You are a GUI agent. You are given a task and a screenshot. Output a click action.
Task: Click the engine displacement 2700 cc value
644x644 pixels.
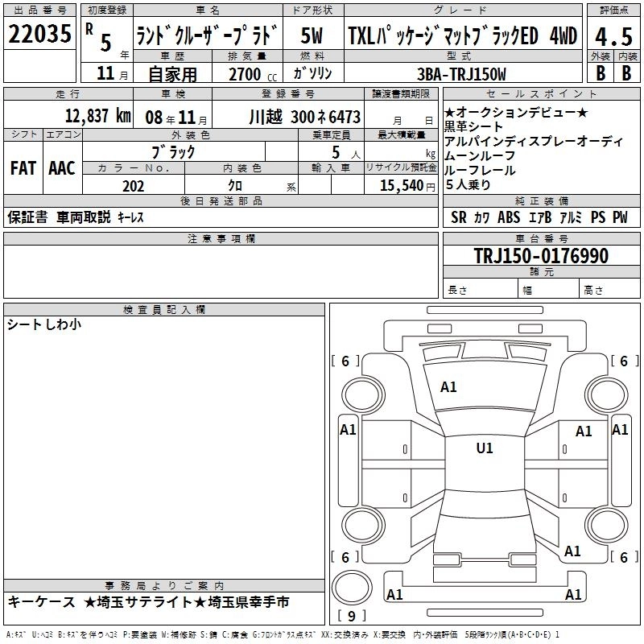coord(245,74)
